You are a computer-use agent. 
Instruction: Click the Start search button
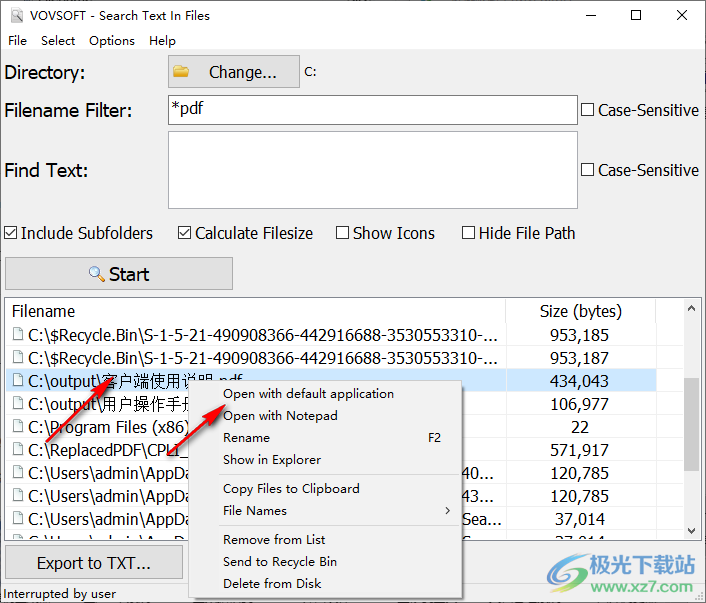(119, 273)
